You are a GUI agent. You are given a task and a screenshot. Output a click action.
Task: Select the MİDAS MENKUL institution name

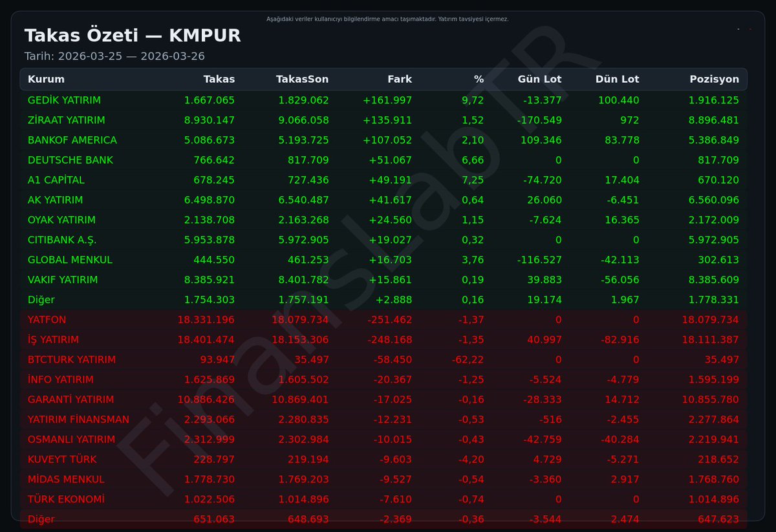66,480
